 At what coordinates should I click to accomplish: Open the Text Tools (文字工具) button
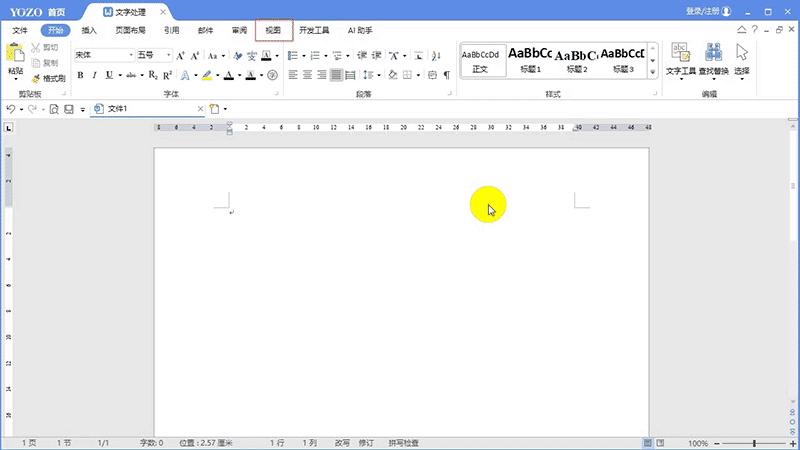pyautogui.click(x=681, y=60)
